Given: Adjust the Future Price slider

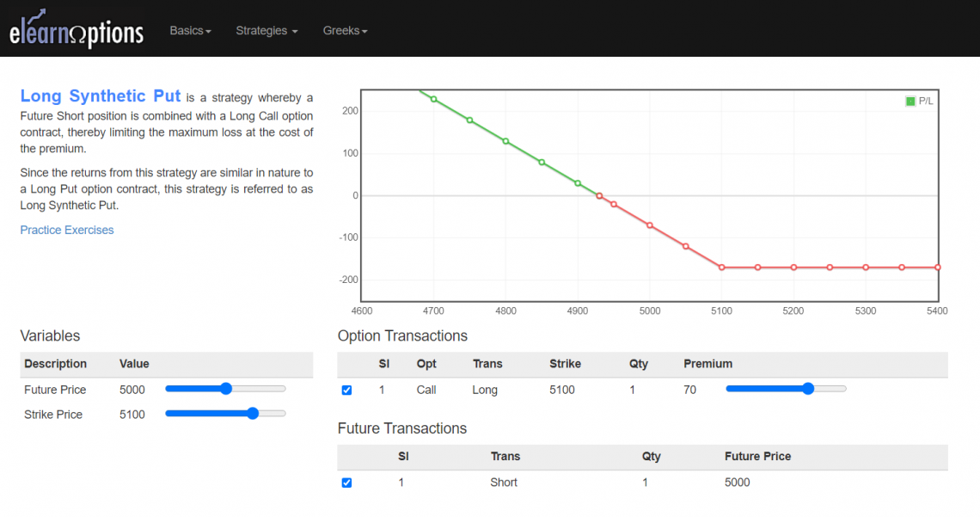Looking at the screenshot, I should pos(226,389).
